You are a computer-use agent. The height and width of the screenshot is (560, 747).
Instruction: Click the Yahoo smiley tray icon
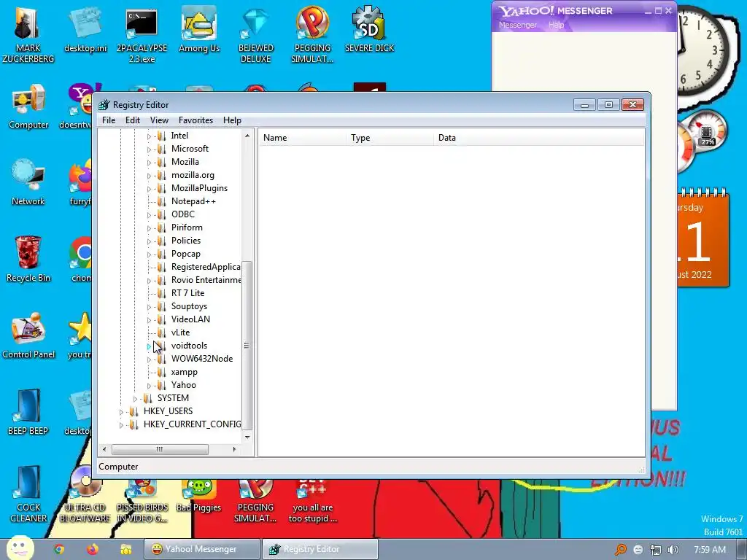point(638,550)
